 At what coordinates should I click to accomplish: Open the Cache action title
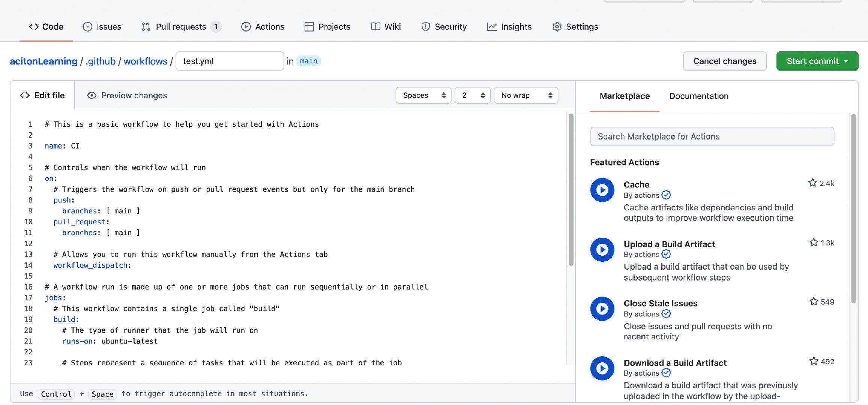636,184
